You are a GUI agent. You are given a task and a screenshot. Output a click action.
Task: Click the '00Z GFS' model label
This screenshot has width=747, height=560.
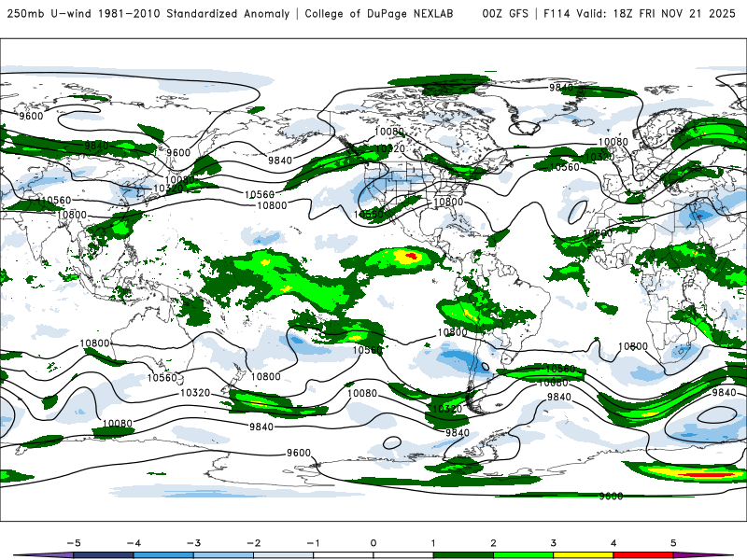505,13
